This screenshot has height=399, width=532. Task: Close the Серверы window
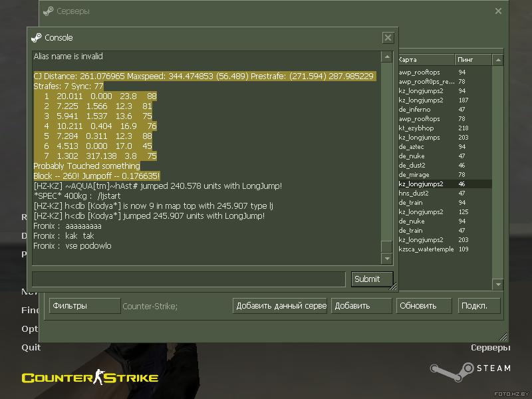pos(498,11)
